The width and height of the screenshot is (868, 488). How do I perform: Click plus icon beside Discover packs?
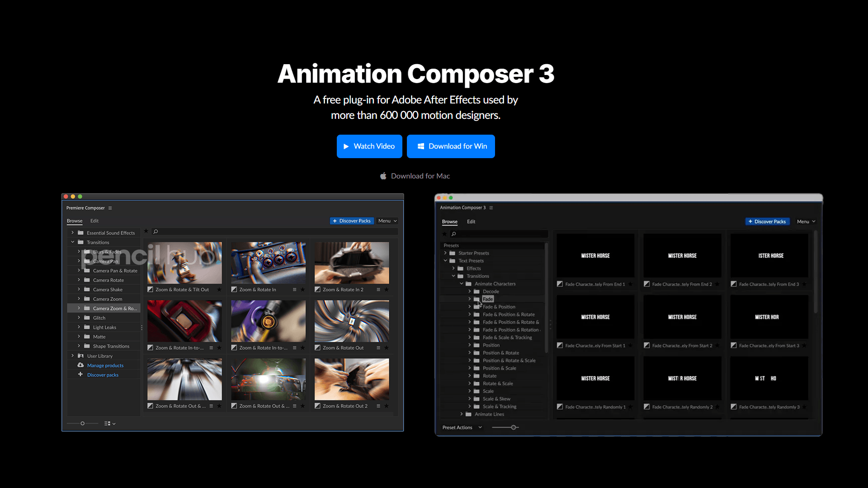[80, 375]
